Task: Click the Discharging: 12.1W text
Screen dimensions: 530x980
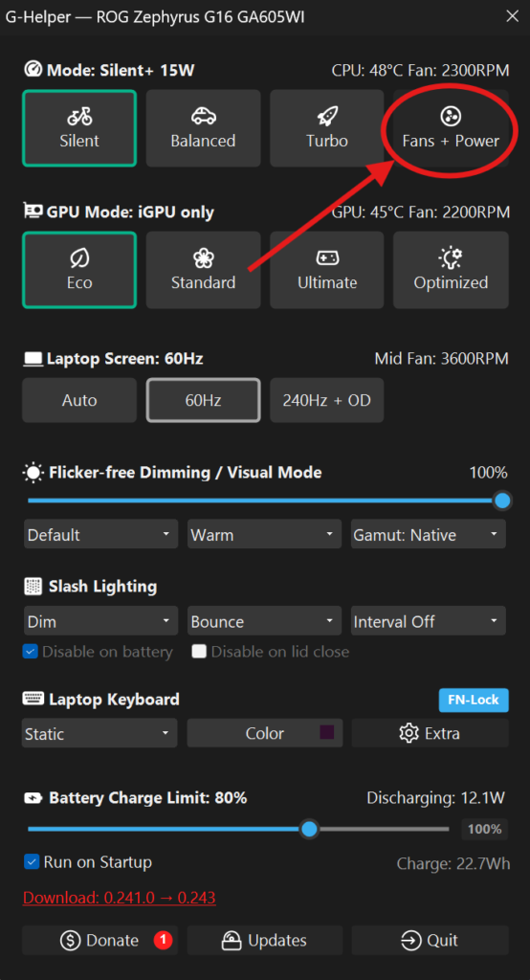Action: (435, 798)
